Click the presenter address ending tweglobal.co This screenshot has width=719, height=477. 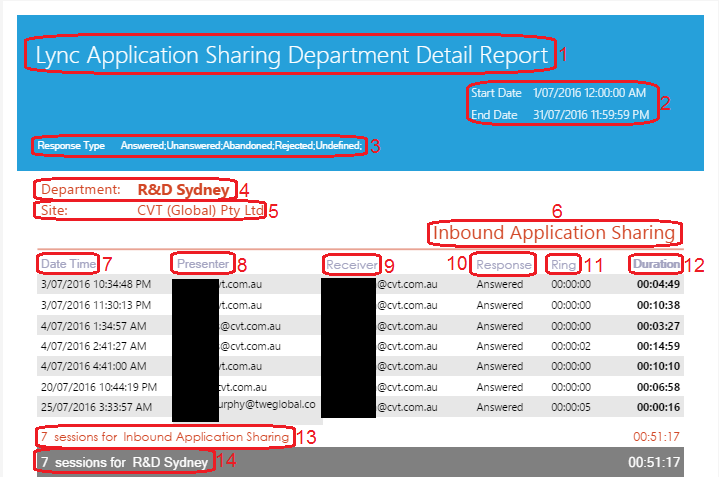pos(267,405)
